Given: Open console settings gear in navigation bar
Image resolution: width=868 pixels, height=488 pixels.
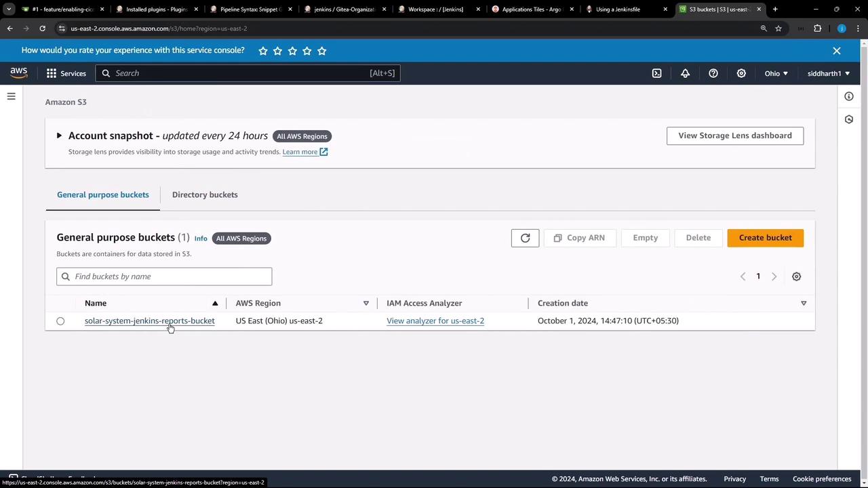Looking at the screenshot, I should coord(741,73).
